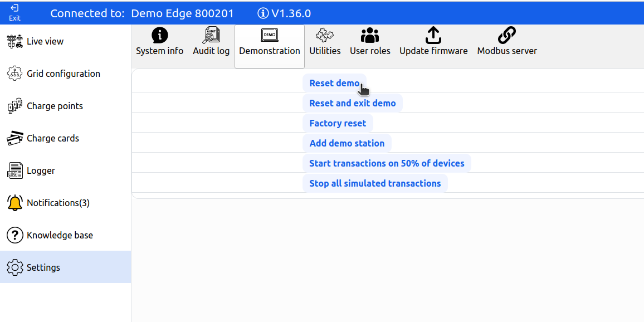Click the Knowledge base question mark icon
Image resolution: width=644 pixels, height=322 pixels.
15,235
